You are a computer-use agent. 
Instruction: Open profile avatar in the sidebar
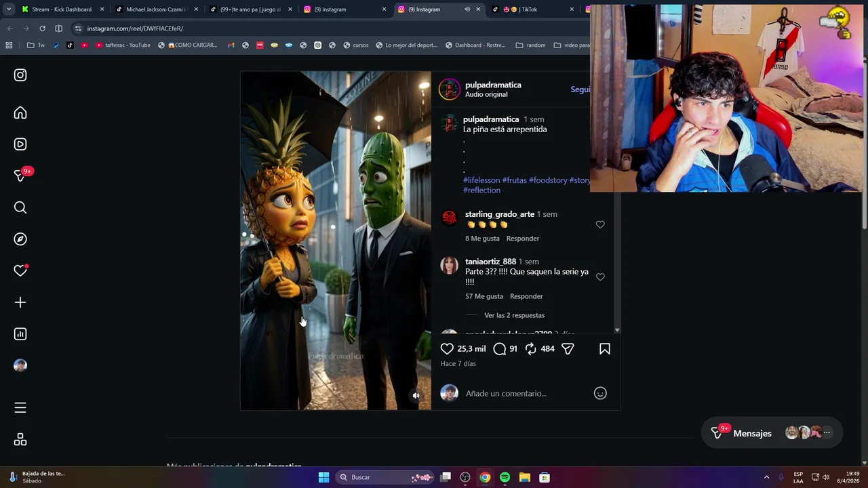pos(20,365)
